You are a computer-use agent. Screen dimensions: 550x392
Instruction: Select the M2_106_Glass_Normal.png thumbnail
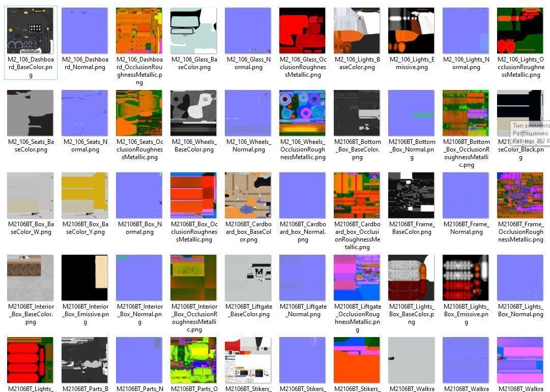coord(248,31)
